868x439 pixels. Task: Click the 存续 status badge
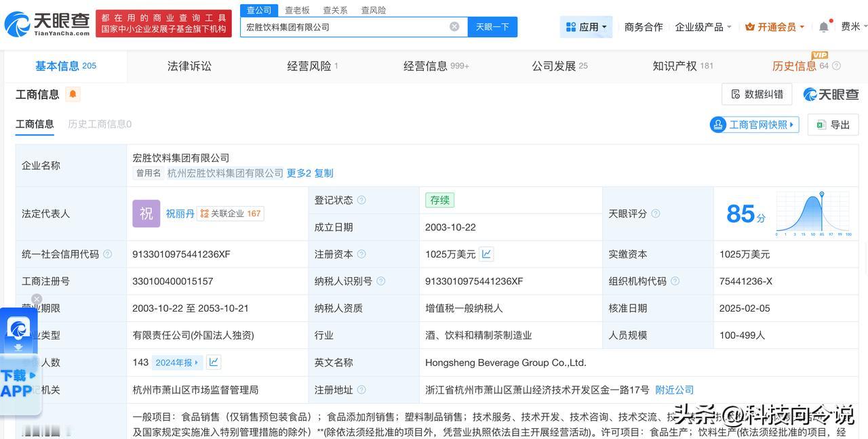click(439, 200)
